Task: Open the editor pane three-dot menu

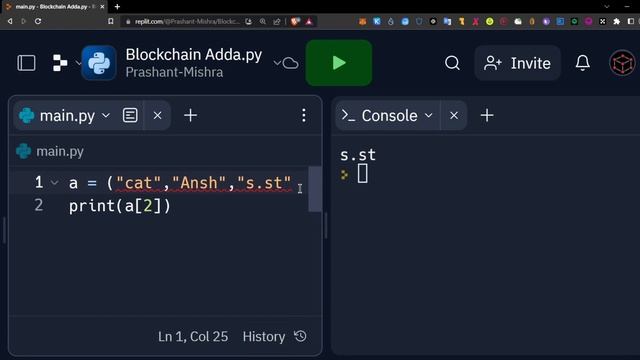Action: 304,116
